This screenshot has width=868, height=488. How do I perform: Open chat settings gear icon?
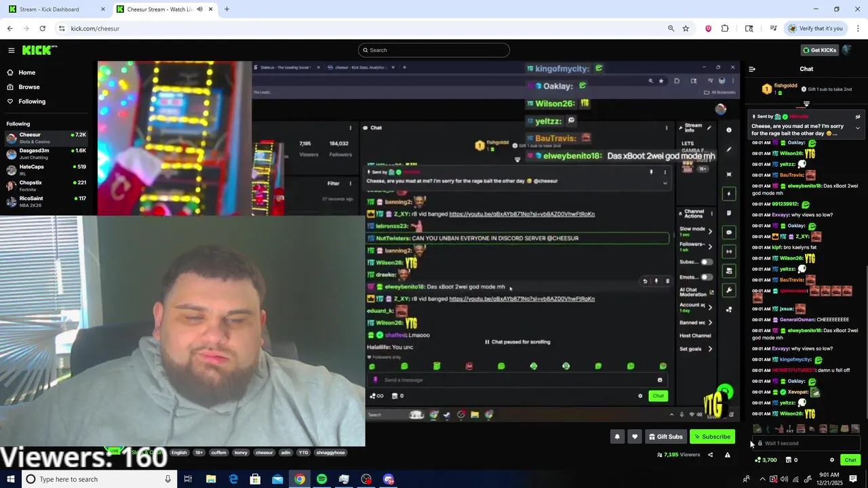(832, 460)
